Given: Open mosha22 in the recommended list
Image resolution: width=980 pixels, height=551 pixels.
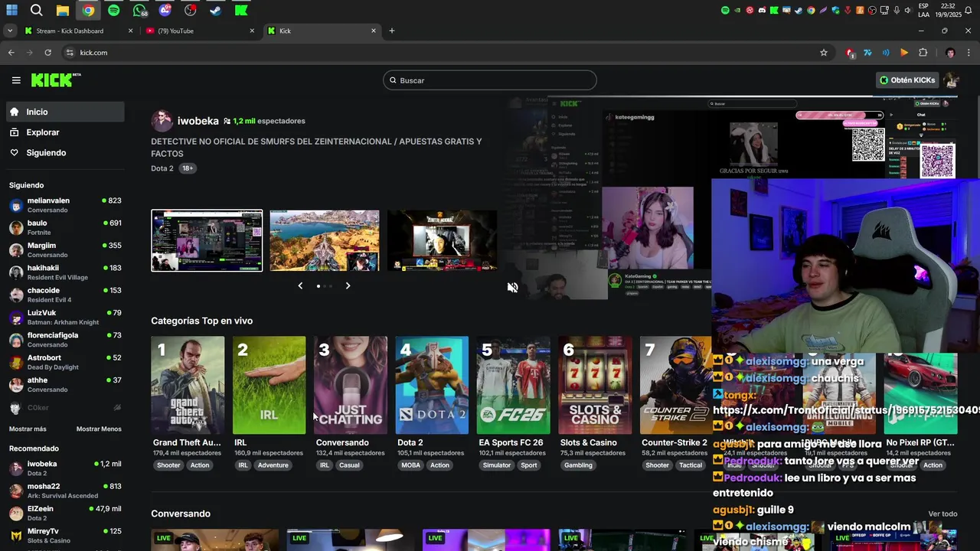Looking at the screenshot, I should click(65, 491).
